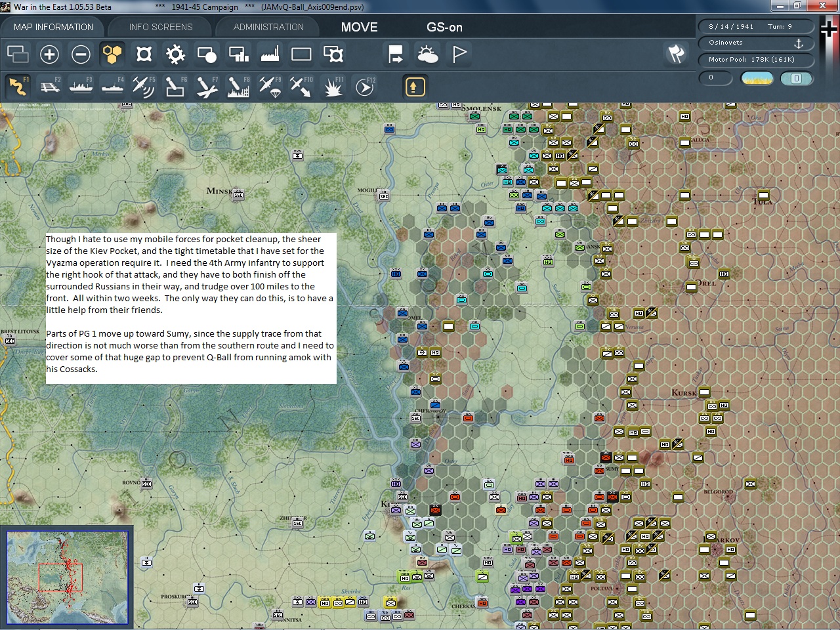Select the F8 bomb city mode icon
The image size is (840, 630).
pyautogui.click(x=238, y=87)
